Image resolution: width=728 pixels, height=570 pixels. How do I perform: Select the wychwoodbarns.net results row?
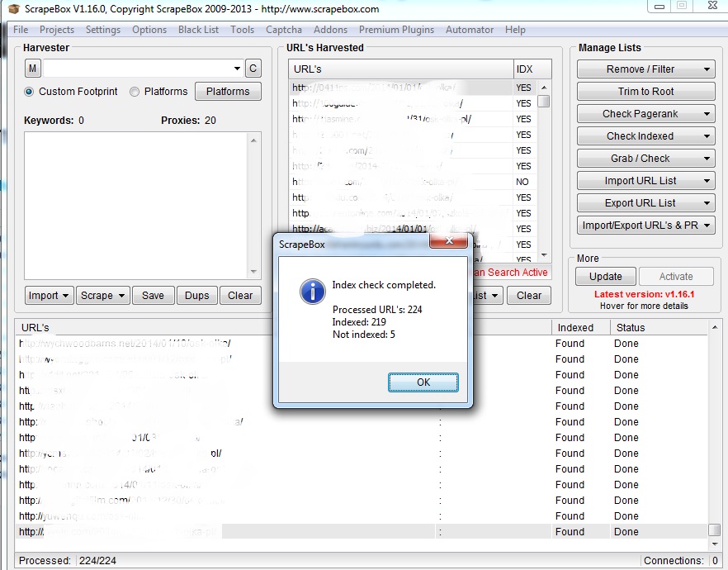(x=362, y=344)
